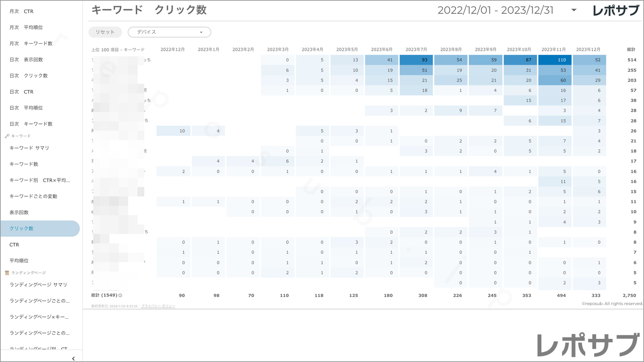This screenshot has height=362, width=644.
Task: Select 日次 クリック数 in the sidebar
Action: [29, 76]
